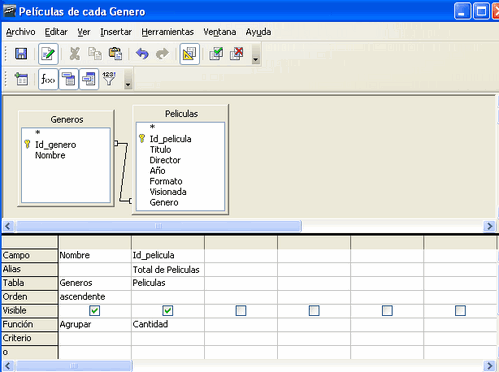499x372 pixels.
Task: Toggle Edit mode pencil icon
Action: pos(48,54)
